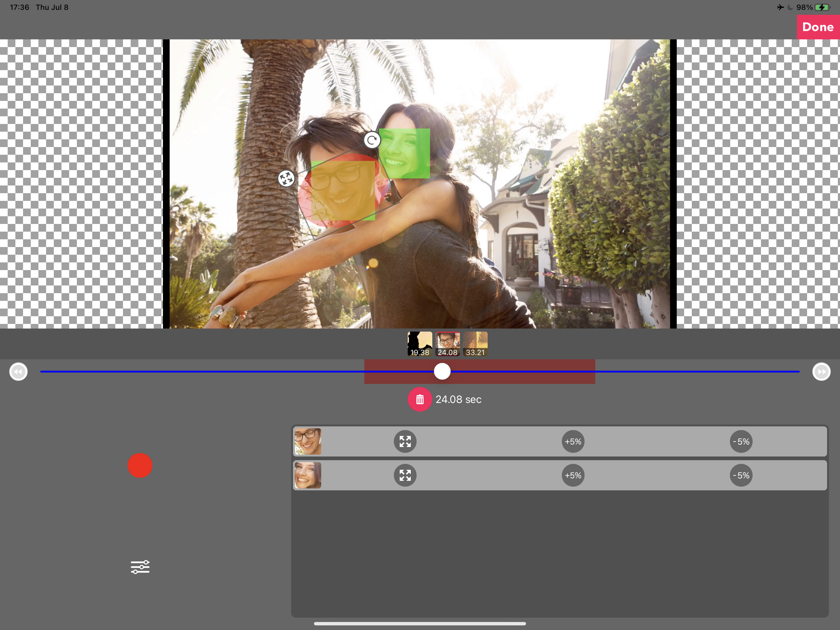Increase woman's face size by +5%
Screen dimensions: 840x630
pyautogui.click(x=573, y=475)
